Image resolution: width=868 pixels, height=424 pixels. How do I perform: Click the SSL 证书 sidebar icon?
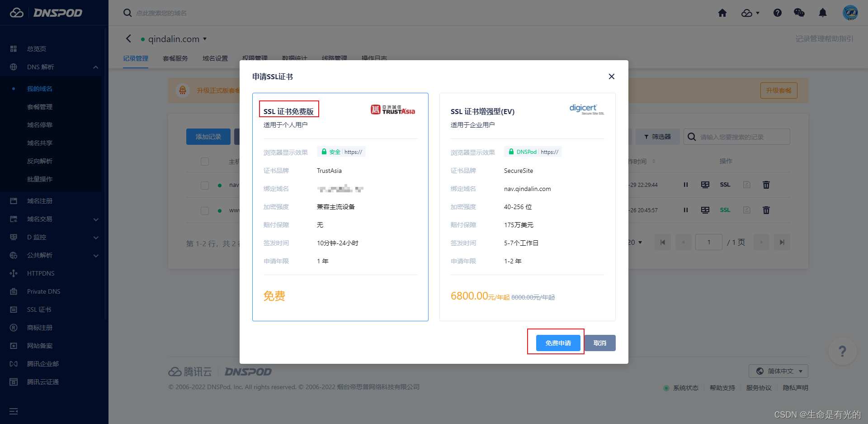click(x=14, y=310)
